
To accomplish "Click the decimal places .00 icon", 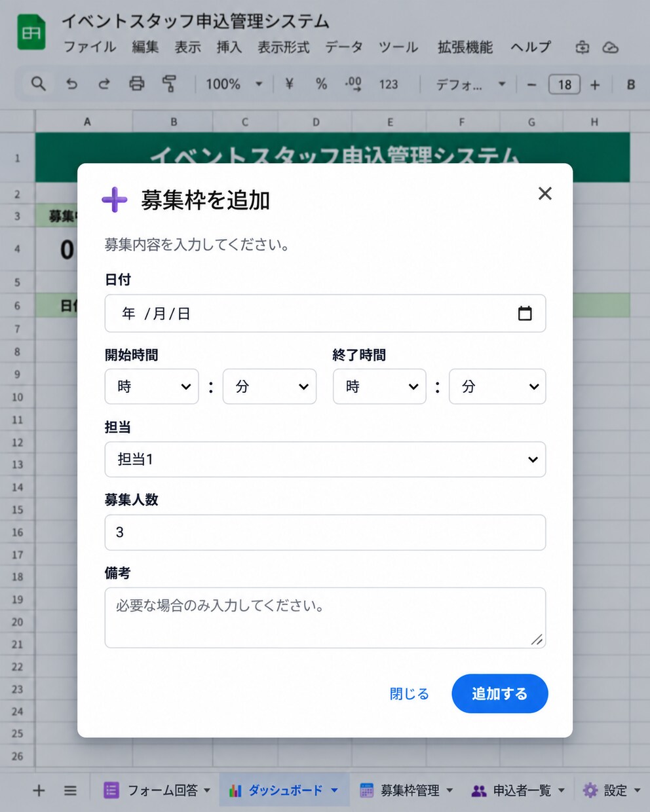I will click(x=353, y=84).
